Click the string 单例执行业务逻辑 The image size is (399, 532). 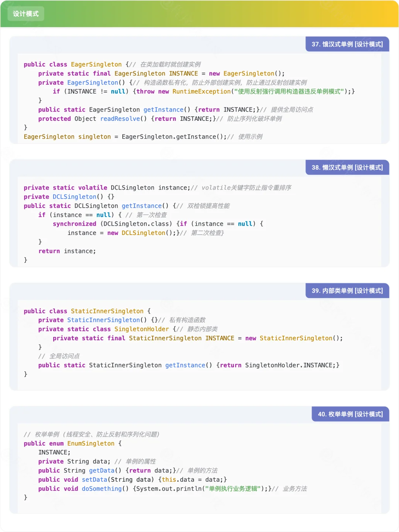[x=233, y=488]
